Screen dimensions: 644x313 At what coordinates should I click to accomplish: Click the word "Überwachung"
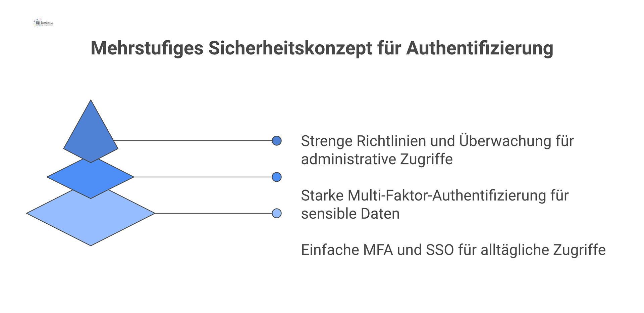505,141
